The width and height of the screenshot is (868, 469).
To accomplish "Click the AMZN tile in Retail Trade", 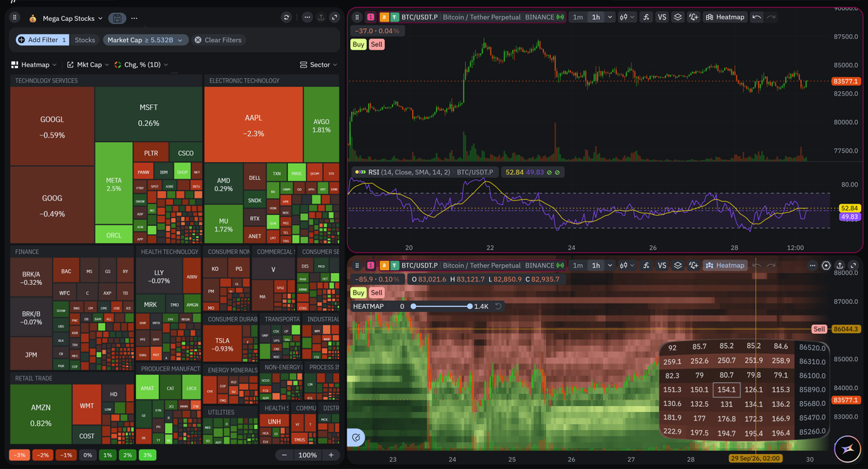I will tap(41, 414).
